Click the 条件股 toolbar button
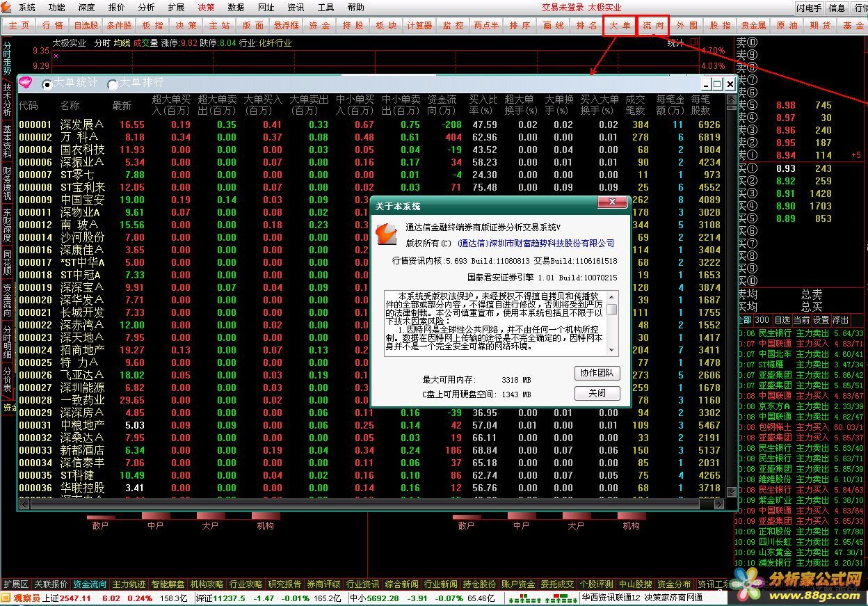 pyautogui.click(x=120, y=25)
